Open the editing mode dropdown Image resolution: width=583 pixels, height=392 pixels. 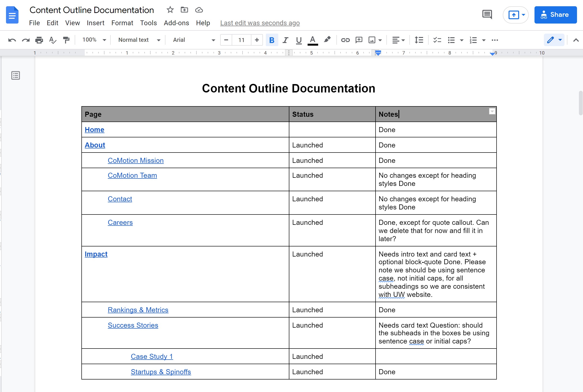pos(554,40)
